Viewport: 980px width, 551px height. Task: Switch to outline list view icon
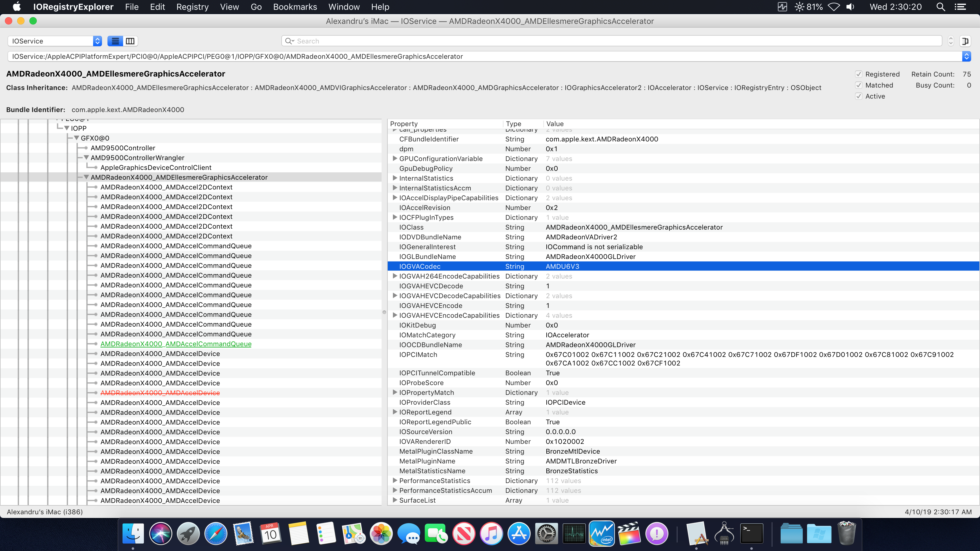click(x=115, y=41)
